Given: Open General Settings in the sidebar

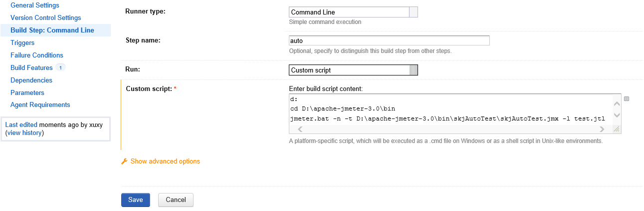Looking at the screenshot, I should [x=35, y=5].
